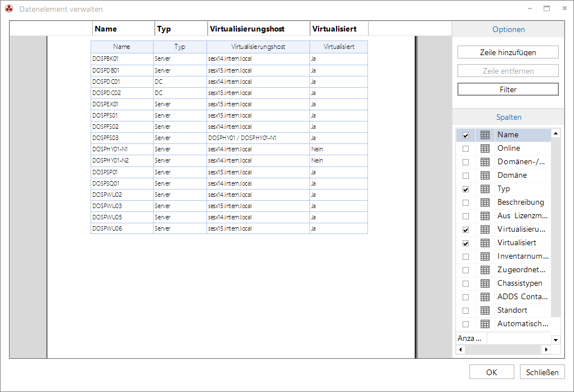Click Zeile entfernen button
574x392 pixels.
(508, 71)
